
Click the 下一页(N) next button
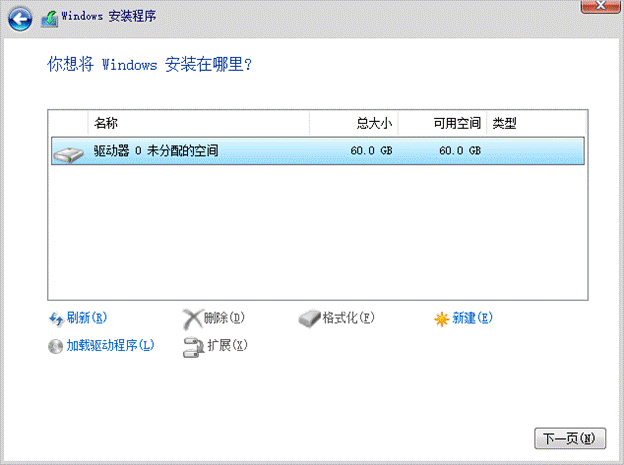pos(570,438)
